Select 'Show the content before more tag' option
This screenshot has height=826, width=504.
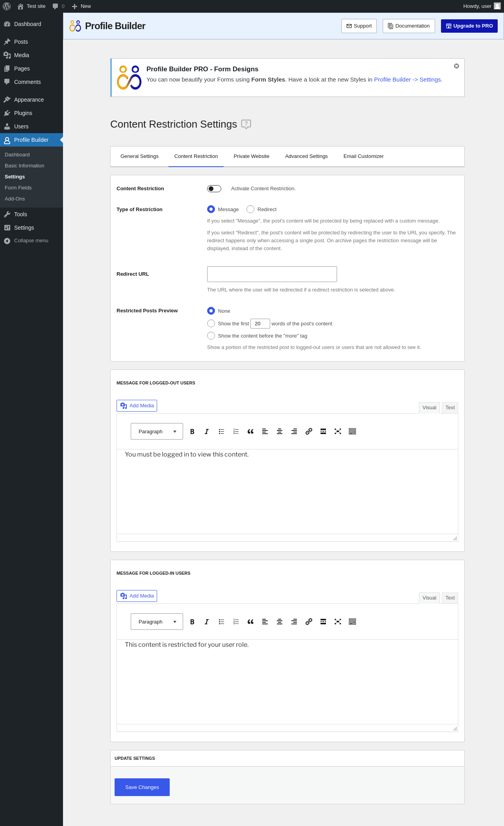[x=211, y=336]
